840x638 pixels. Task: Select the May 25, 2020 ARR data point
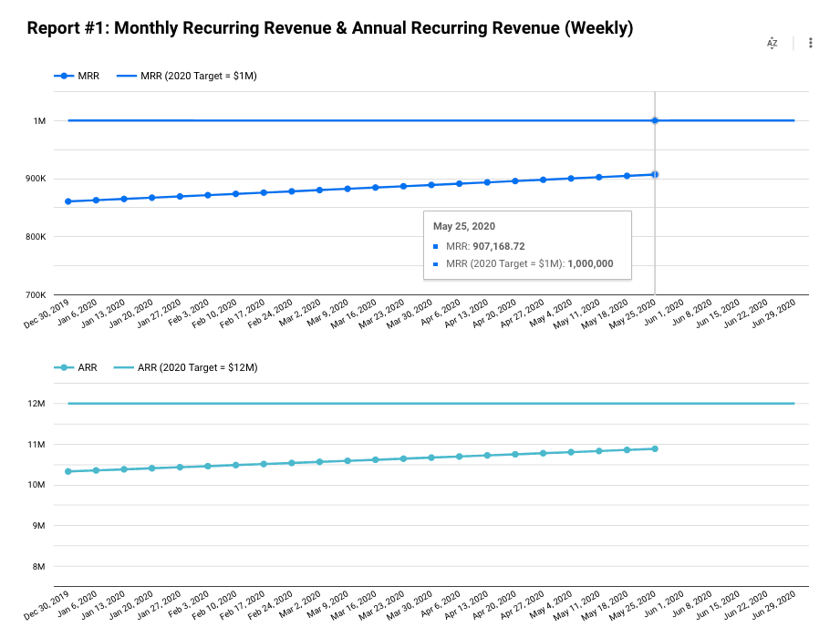655,448
